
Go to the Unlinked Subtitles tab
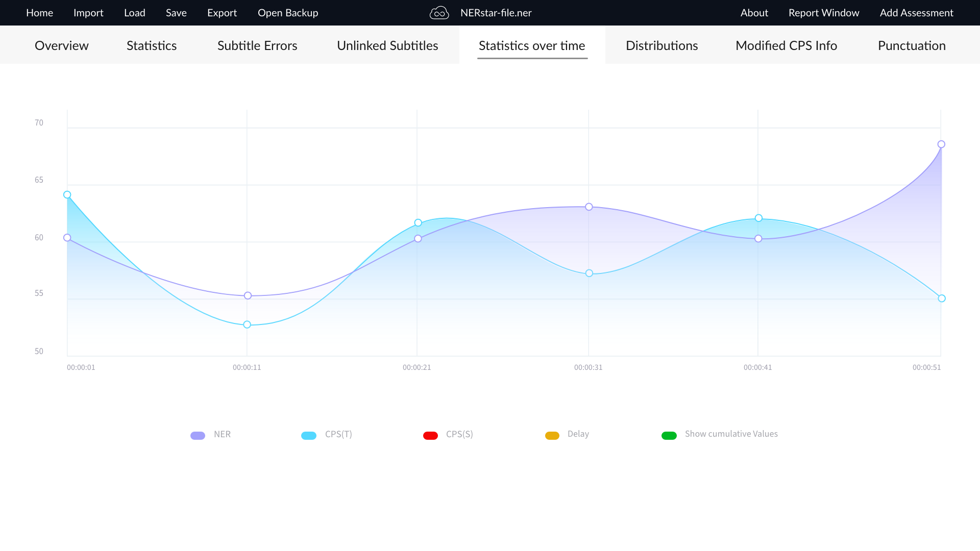coord(387,45)
